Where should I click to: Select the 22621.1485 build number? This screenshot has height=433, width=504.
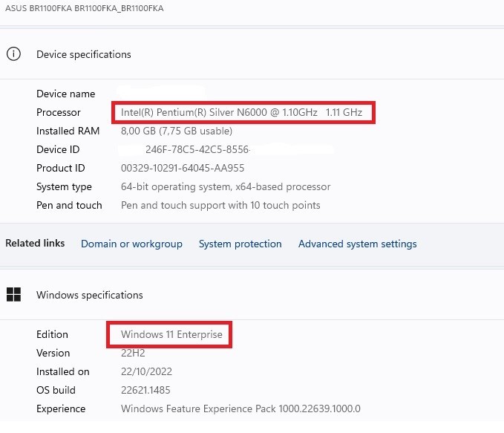145,390
